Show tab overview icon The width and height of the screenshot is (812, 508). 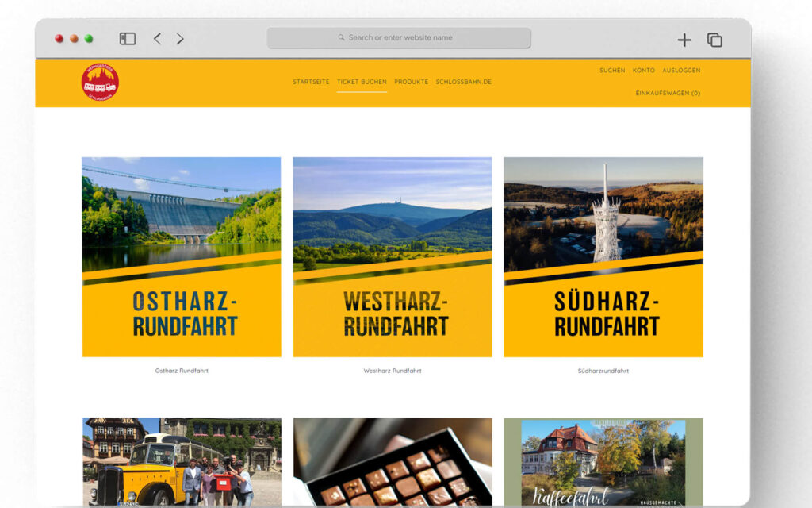(714, 40)
